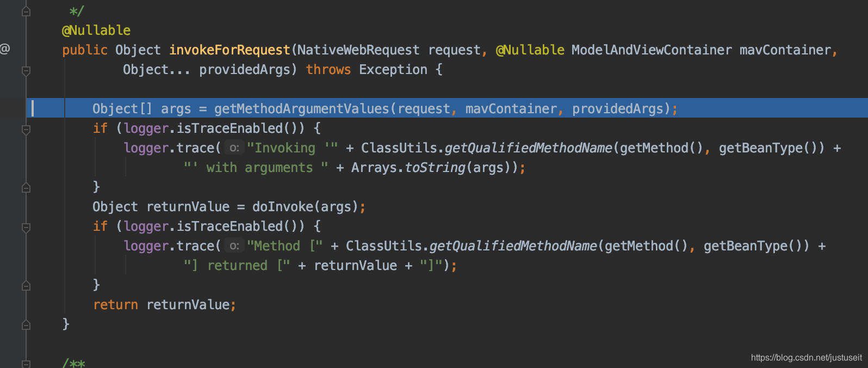Click NativeWebRequest parameter type

(358, 50)
